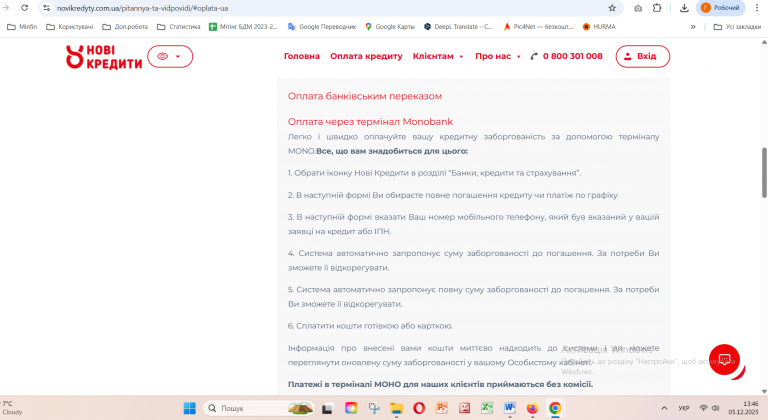This screenshot has width=768, height=420.
Task: Bookmark this page with the star icon
Action: coord(612,8)
